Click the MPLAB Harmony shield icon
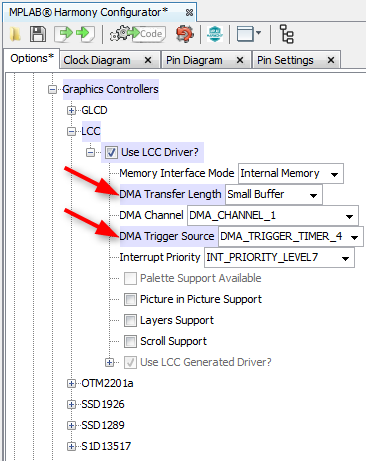366x461 pixels. tap(215, 34)
